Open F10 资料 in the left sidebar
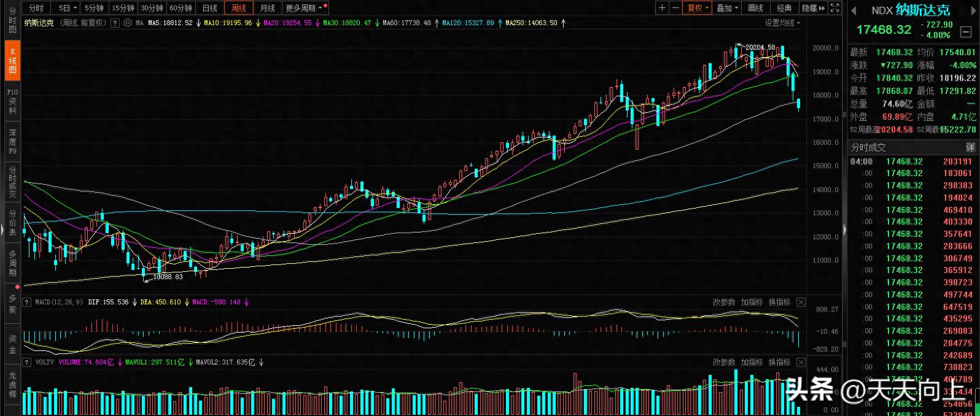Image resolution: width=980 pixels, height=416 pixels. [12, 101]
